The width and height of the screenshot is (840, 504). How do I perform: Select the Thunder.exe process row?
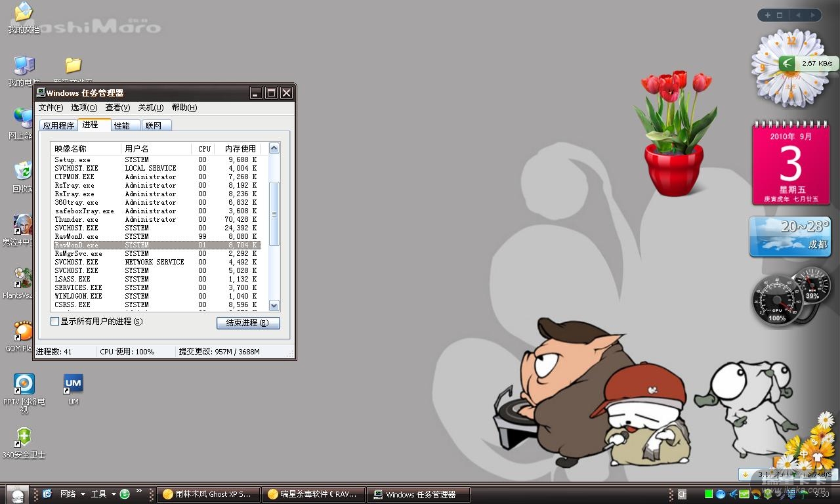(157, 219)
